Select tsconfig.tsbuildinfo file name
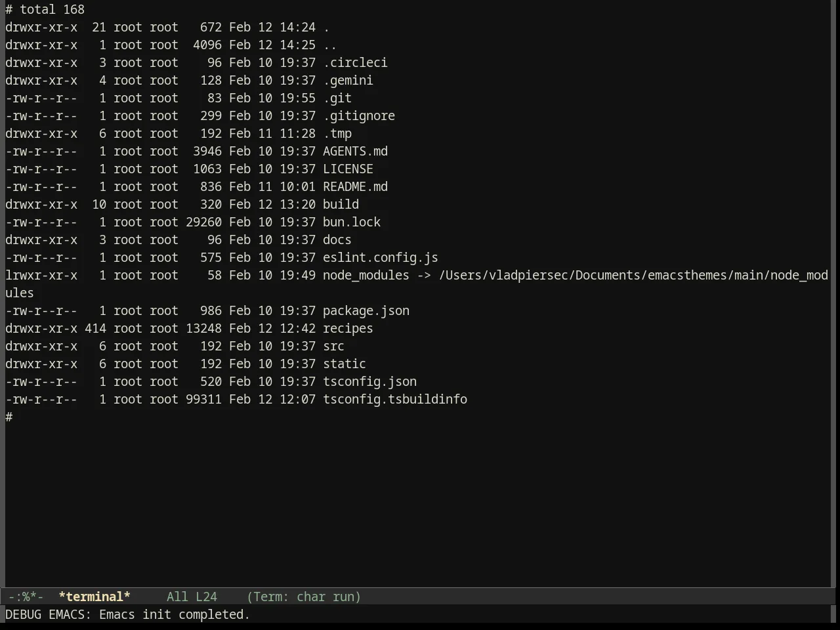 coord(395,399)
